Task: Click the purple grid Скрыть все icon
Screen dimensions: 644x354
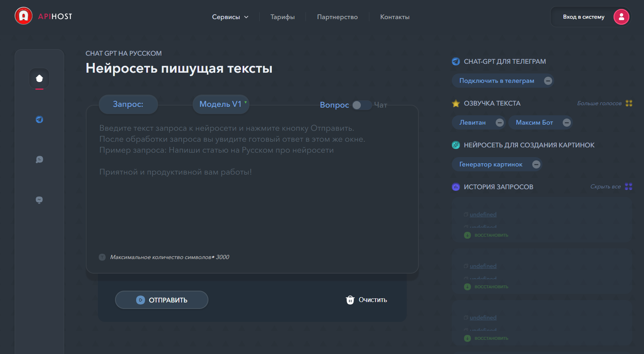Action: point(629,186)
